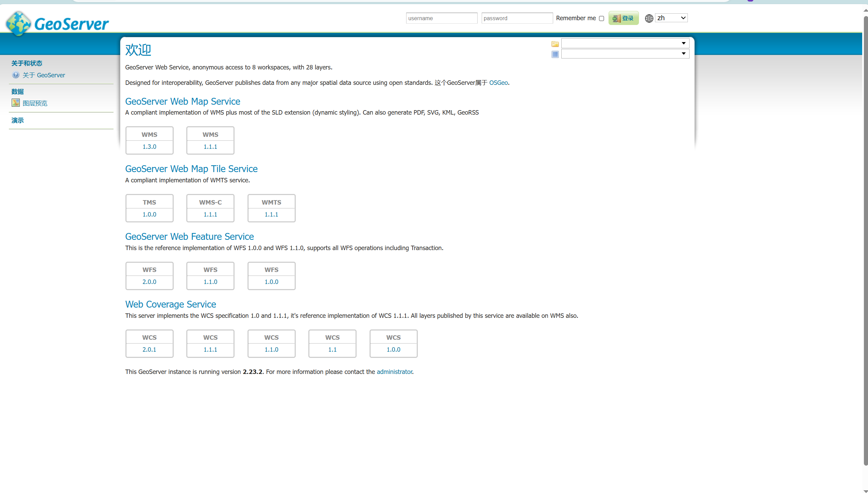Screen dimensions: 868x493
Task: Click the GeoServer Web Map Tile Service heading
Action: (191, 169)
